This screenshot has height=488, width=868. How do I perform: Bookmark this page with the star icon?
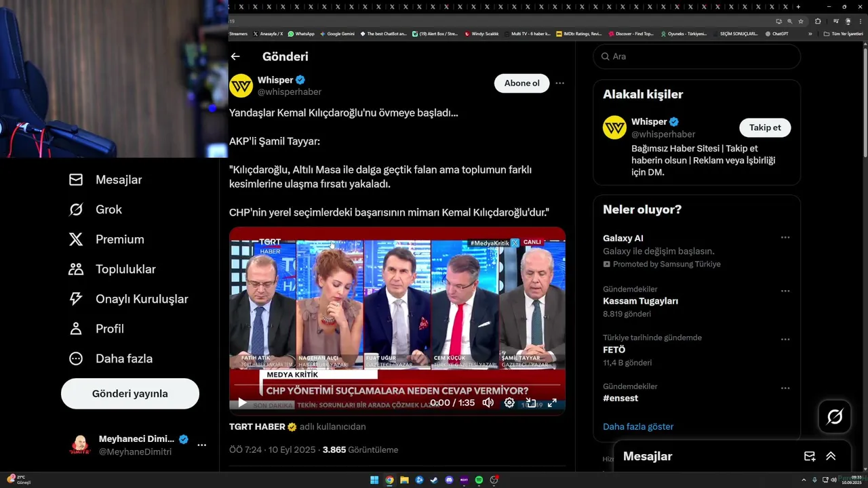click(801, 21)
